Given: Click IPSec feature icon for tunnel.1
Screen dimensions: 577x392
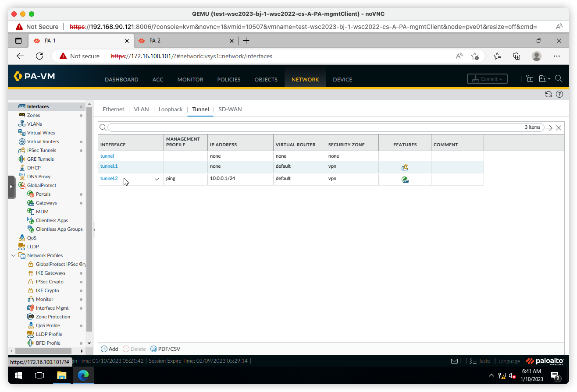Looking at the screenshot, I should 405,167.
